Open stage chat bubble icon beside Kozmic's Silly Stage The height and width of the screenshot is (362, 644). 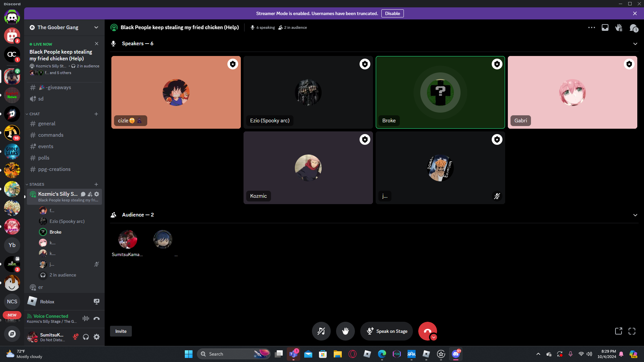pos(83,194)
